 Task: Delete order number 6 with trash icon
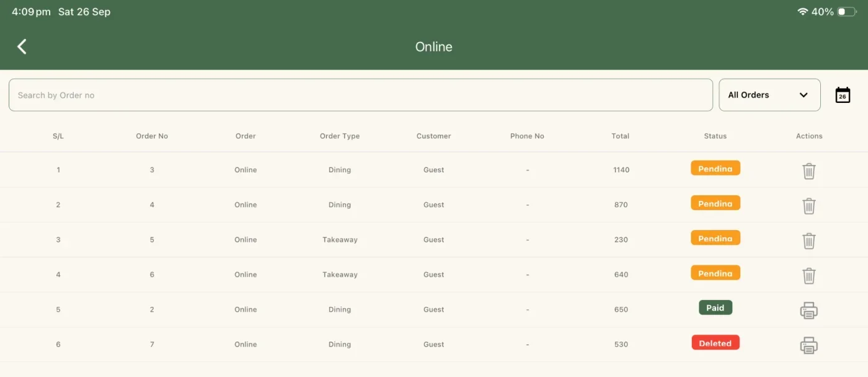point(809,275)
